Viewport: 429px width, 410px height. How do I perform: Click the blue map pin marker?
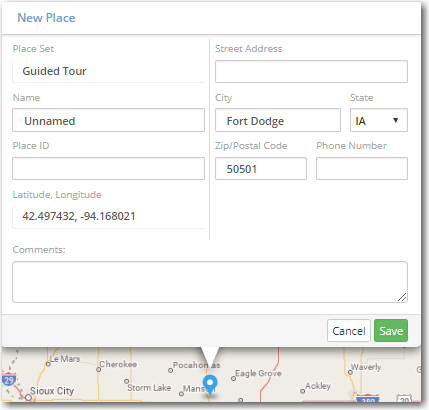[210, 383]
